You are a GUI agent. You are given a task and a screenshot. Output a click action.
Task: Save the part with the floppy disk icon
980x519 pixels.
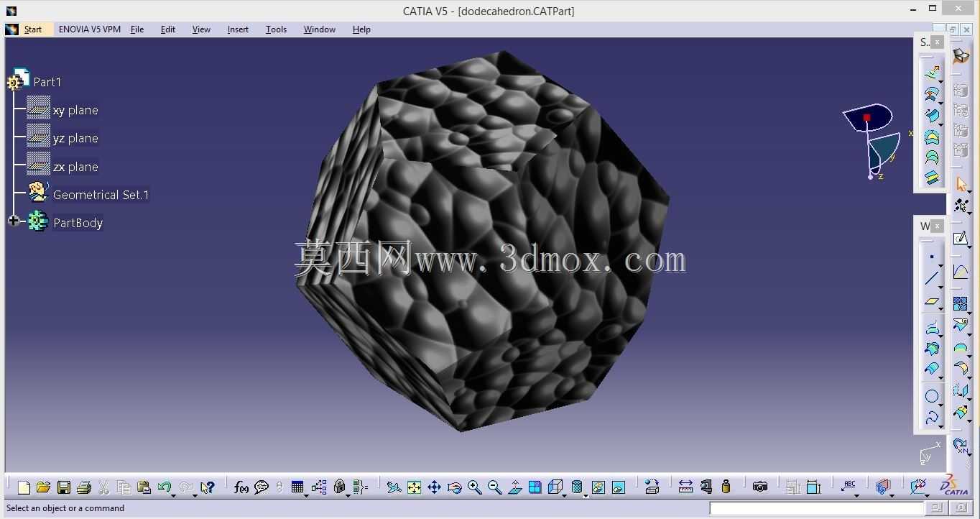tap(63, 487)
